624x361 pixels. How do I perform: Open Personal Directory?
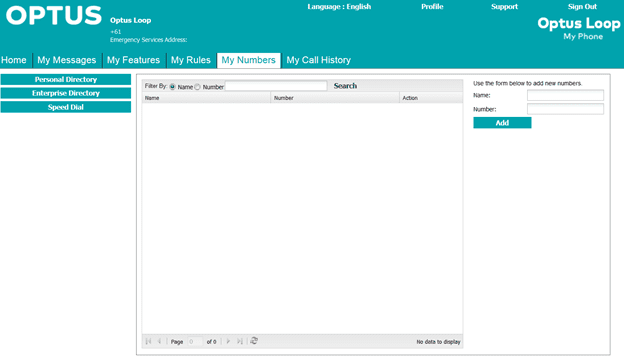(66, 80)
